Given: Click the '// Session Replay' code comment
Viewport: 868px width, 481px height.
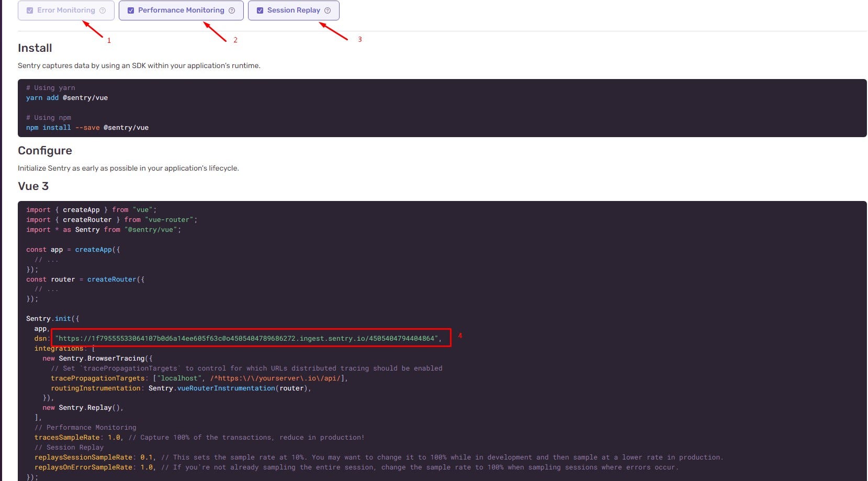Looking at the screenshot, I should click(69, 448).
